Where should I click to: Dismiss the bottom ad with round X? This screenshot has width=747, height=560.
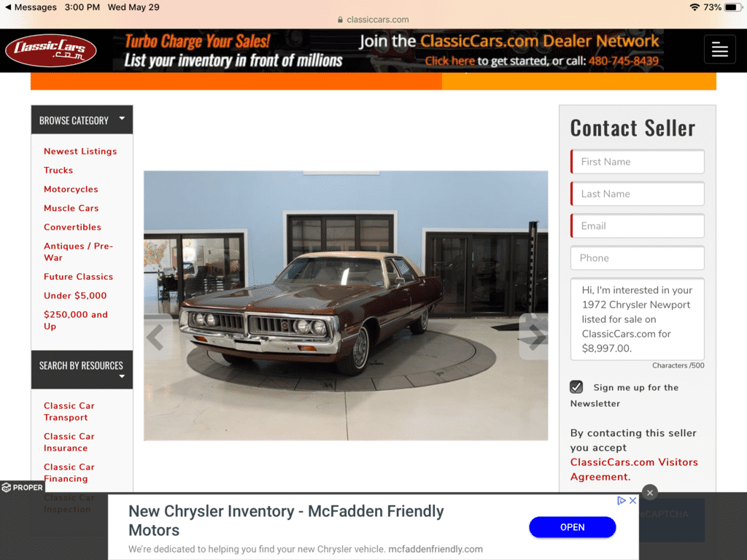coord(650,493)
